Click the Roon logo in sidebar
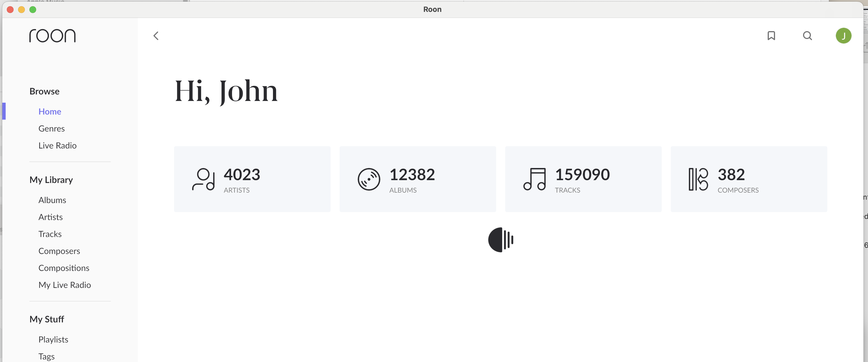Image resolution: width=868 pixels, height=362 pixels. pyautogui.click(x=52, y=36)
